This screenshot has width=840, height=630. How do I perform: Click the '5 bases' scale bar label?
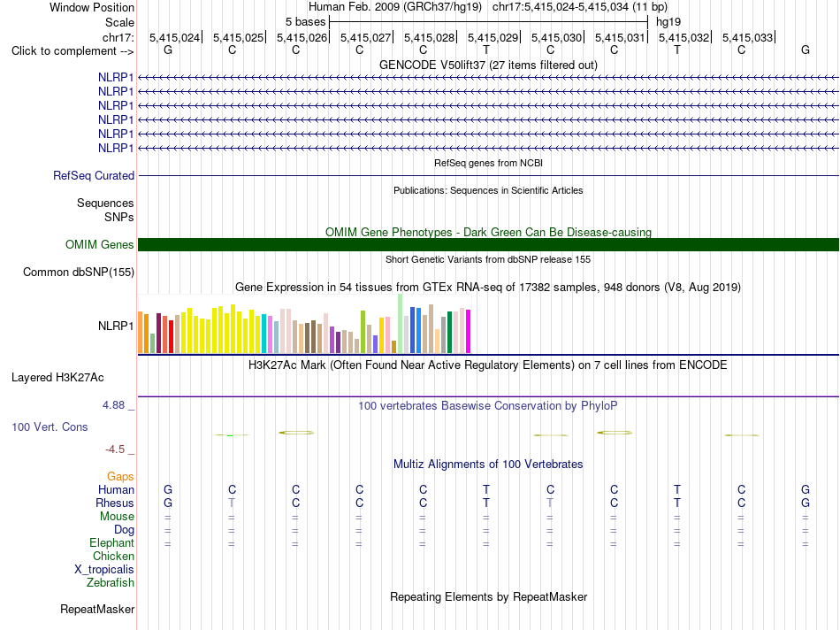coord(305,22)
